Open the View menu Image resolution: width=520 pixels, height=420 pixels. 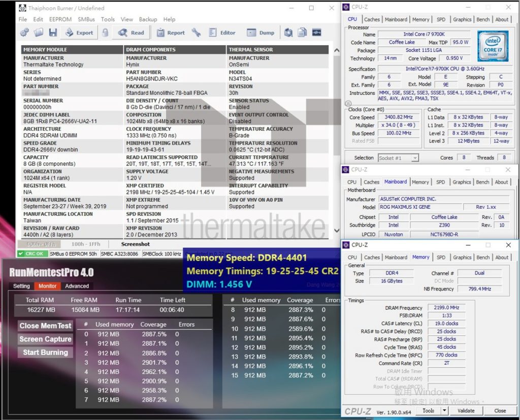(x=126, y=19)
